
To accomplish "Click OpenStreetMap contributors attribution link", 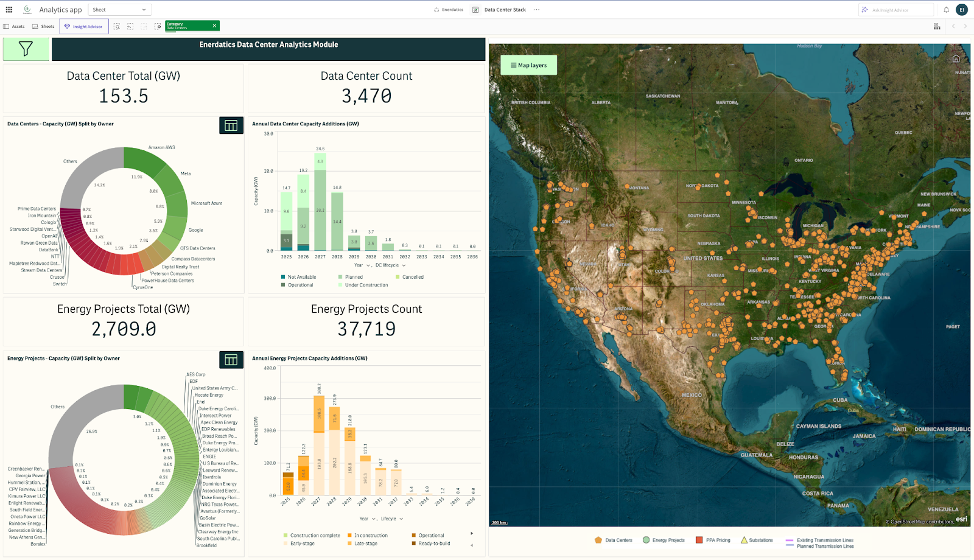I will click(x=919, y=522).
